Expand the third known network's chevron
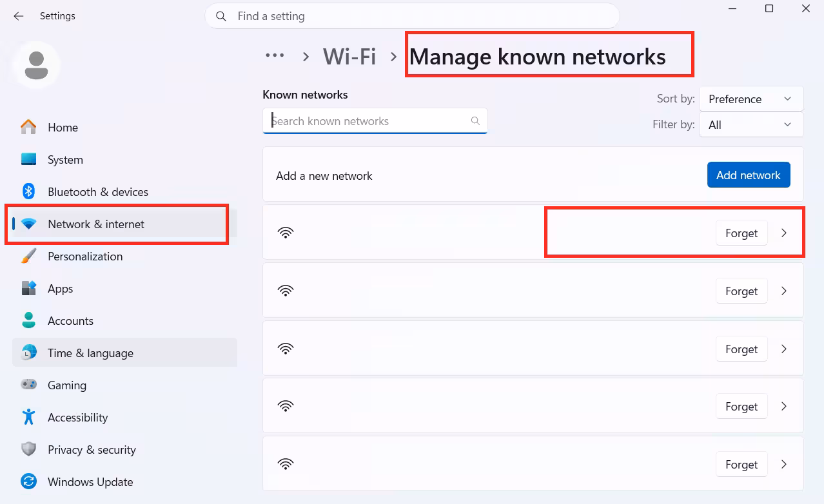Screen dimensions: 824x504 [784, 349]
